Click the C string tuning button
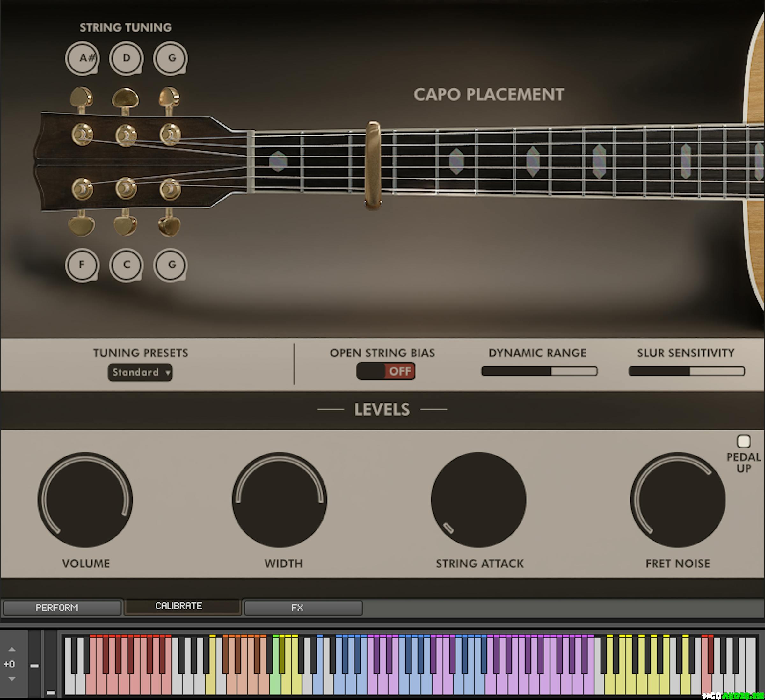This screenshot has width=765, height=700. pyautogui.click(x=126, y=265)
